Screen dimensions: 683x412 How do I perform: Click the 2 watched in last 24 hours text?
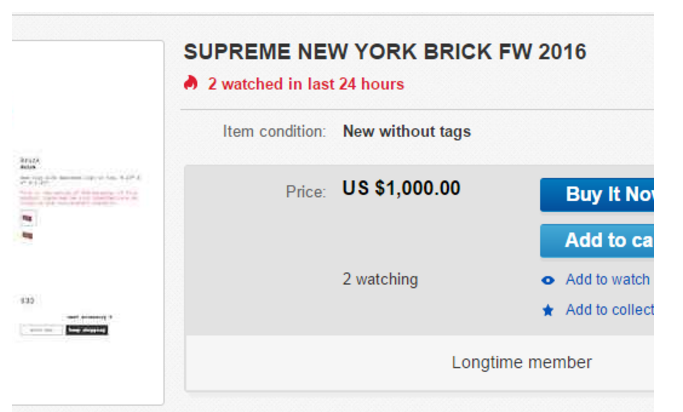tap(306, 84)
